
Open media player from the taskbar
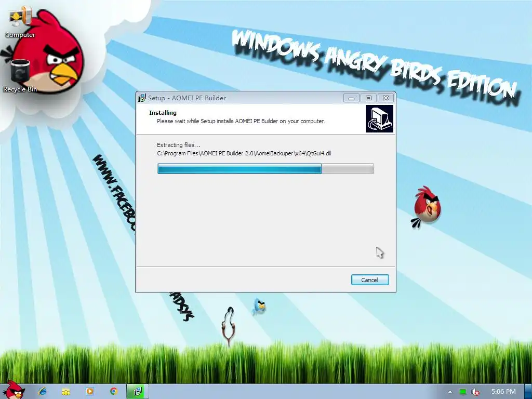click(90, 391)
